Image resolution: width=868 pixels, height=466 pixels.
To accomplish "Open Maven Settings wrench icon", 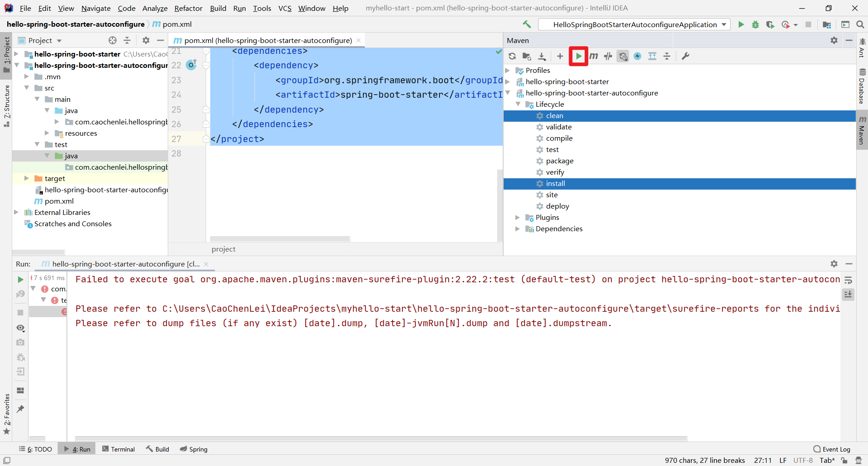I will coord(686,56).
